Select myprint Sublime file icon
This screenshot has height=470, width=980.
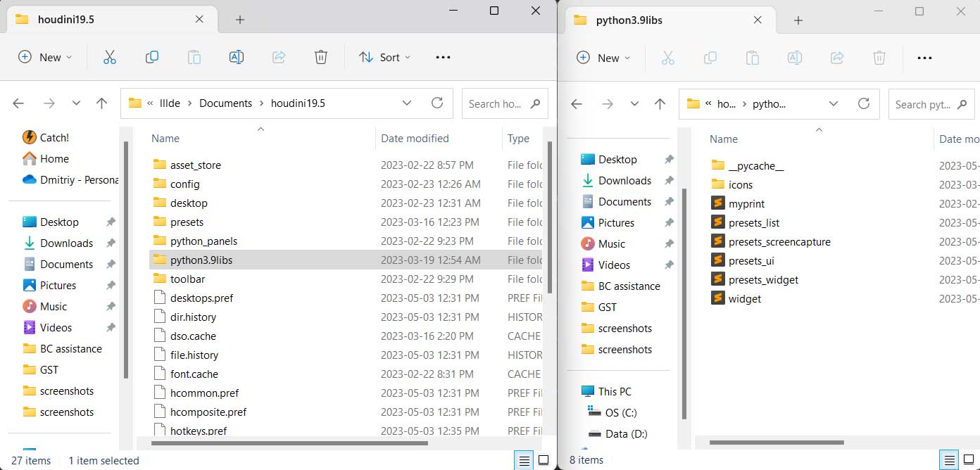717,203
